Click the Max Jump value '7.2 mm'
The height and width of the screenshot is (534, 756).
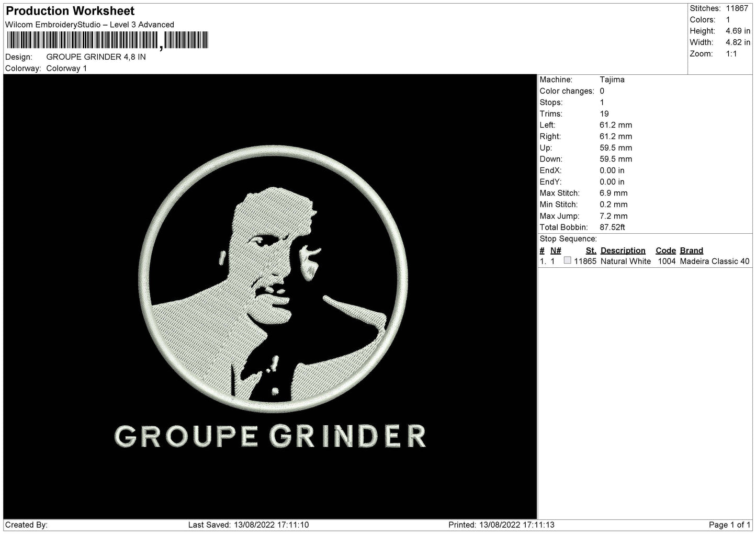click(x=613, y=216)
